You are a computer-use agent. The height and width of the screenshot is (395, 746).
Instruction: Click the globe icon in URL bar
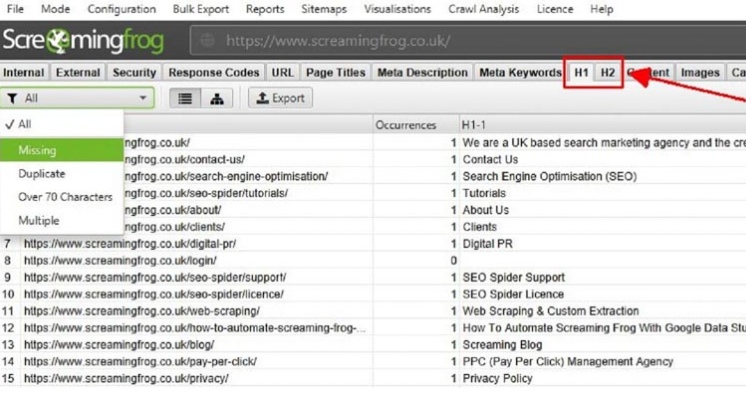pyautogui.click(x=207, y=41)
